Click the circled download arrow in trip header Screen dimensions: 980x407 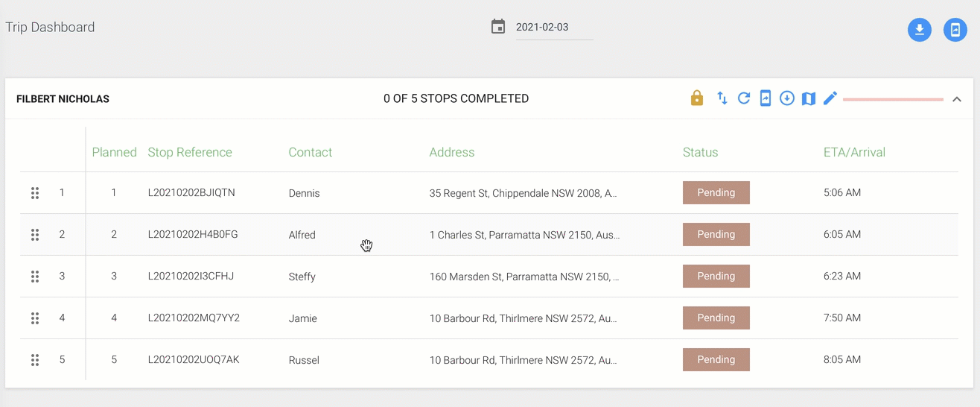point(787,98)
